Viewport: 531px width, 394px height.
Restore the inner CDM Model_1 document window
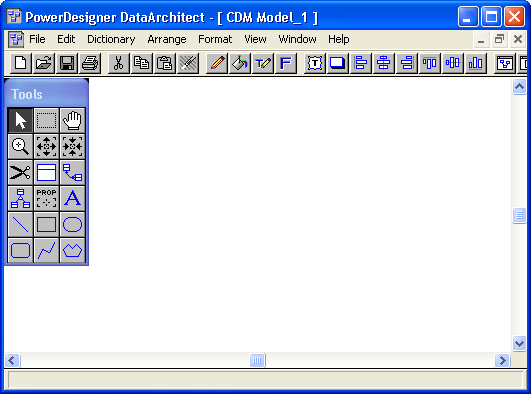[499, 39]
